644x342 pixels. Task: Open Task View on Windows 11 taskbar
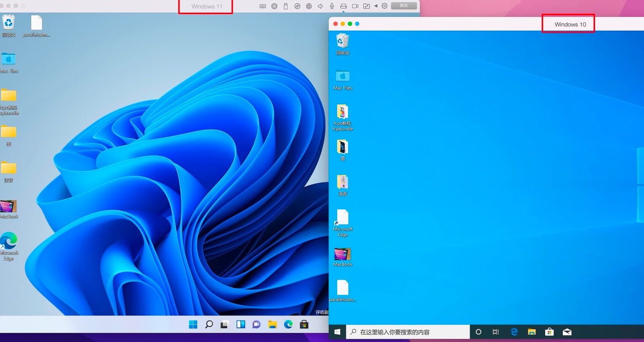coord(225,324)
